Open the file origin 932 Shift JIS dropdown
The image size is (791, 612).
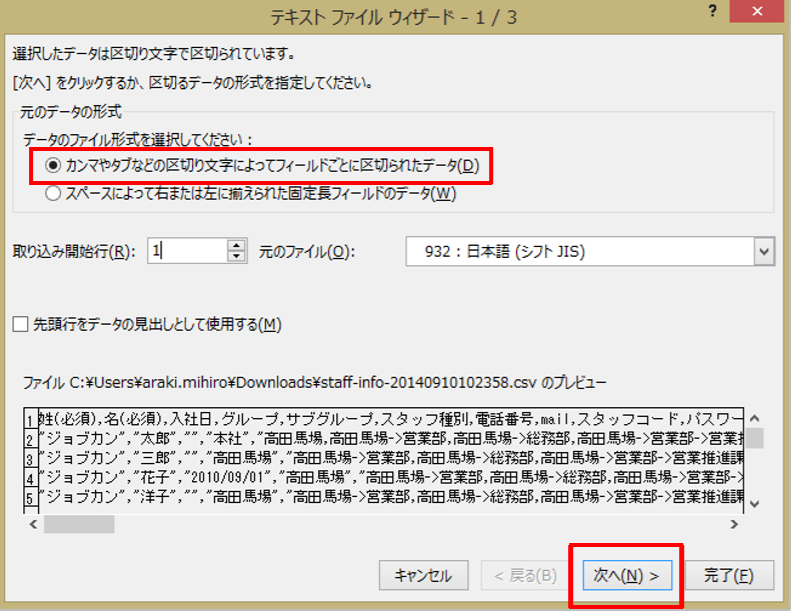(765, 252)
